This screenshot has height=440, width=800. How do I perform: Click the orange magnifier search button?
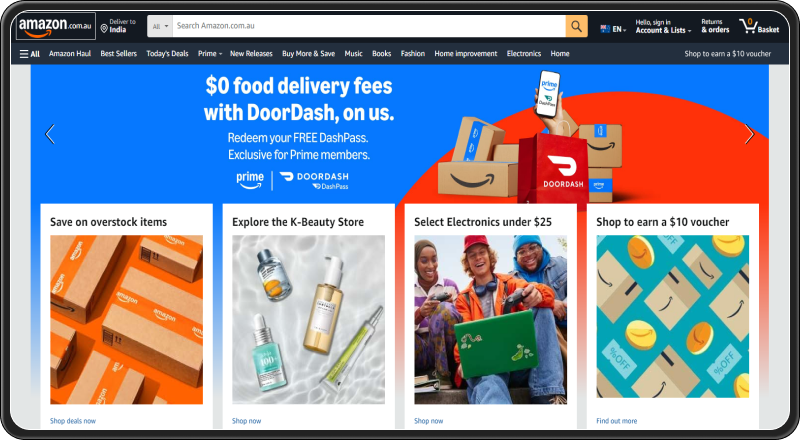(577, 26)
